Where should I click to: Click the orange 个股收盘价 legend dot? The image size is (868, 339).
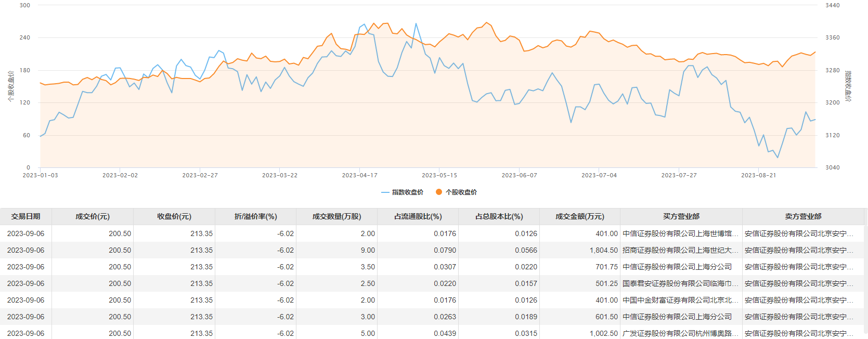tap(439, 192)
